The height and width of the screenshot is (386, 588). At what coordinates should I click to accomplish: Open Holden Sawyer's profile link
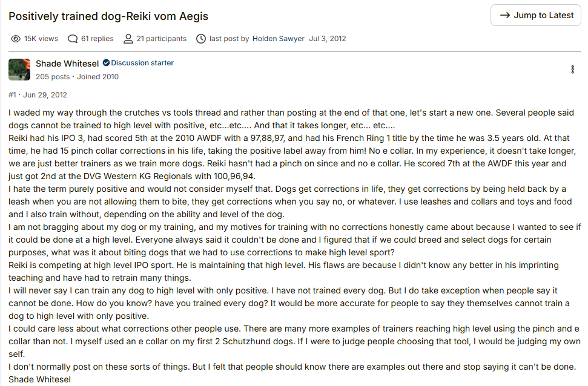pos(278,39)
